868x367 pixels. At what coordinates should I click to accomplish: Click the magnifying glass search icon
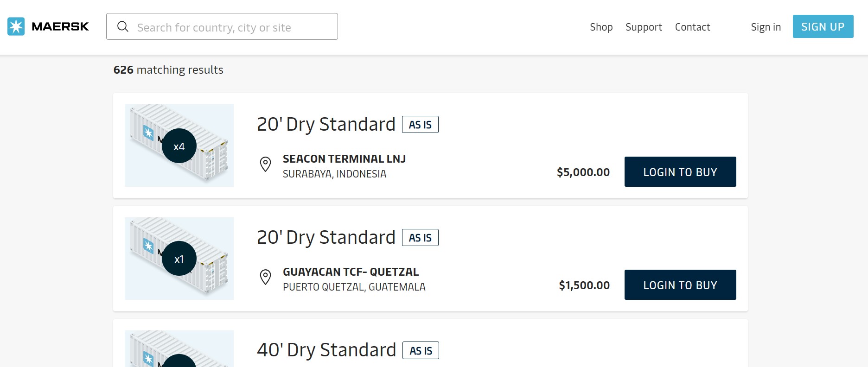tap(123, 26)
